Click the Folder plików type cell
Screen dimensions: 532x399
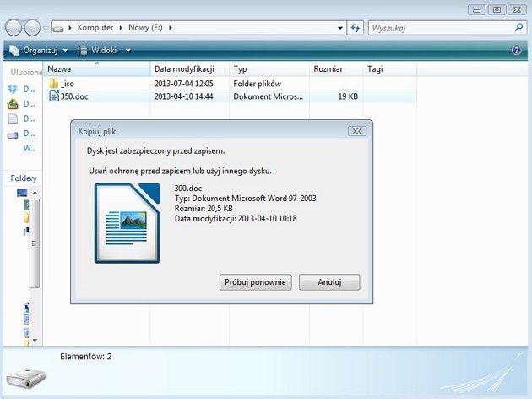(258, 84)
